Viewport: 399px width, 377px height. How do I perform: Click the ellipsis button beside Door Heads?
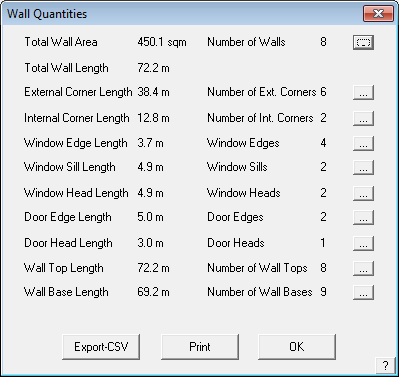[363, 243]
